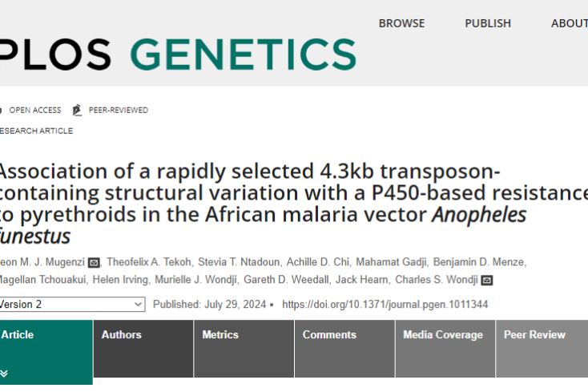Switch to the Metrics tab
588x392 pixels.
pyautogui.click(x=220, y=335)
